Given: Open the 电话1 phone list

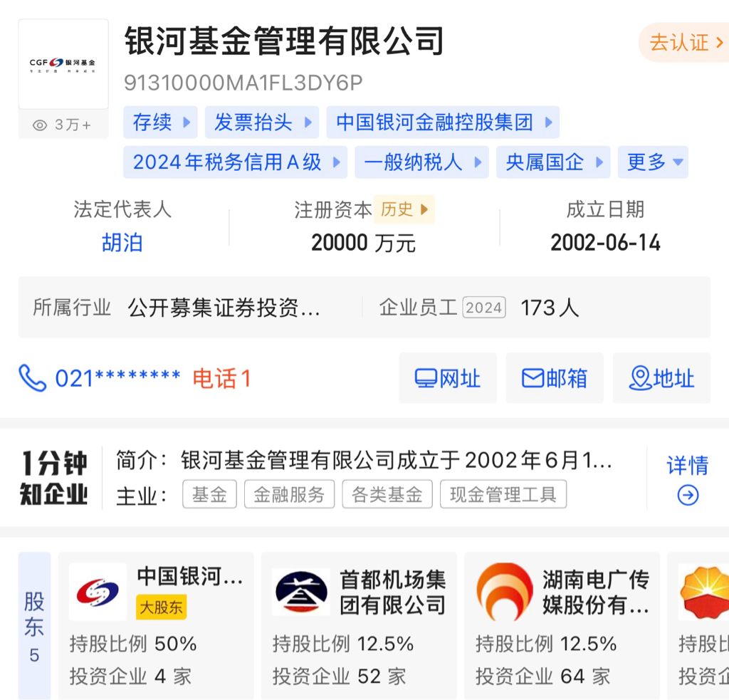Looking at the screenshot, I should (x=222, y=378).
